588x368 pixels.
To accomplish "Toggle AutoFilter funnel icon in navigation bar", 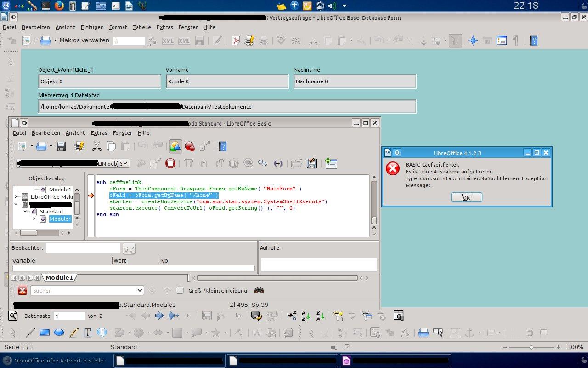I will pos(338,316).
